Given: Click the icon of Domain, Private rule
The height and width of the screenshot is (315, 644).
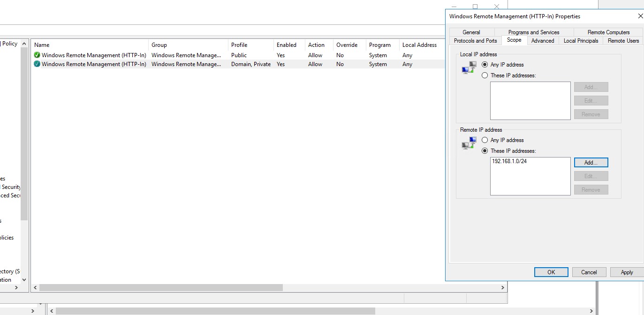Looking at the screenshot, I should 37,64.
